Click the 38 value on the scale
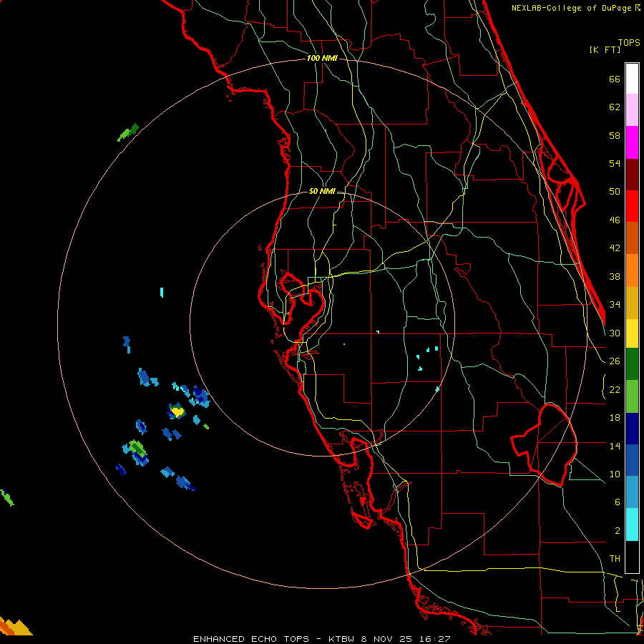 (x=615, y=276)
